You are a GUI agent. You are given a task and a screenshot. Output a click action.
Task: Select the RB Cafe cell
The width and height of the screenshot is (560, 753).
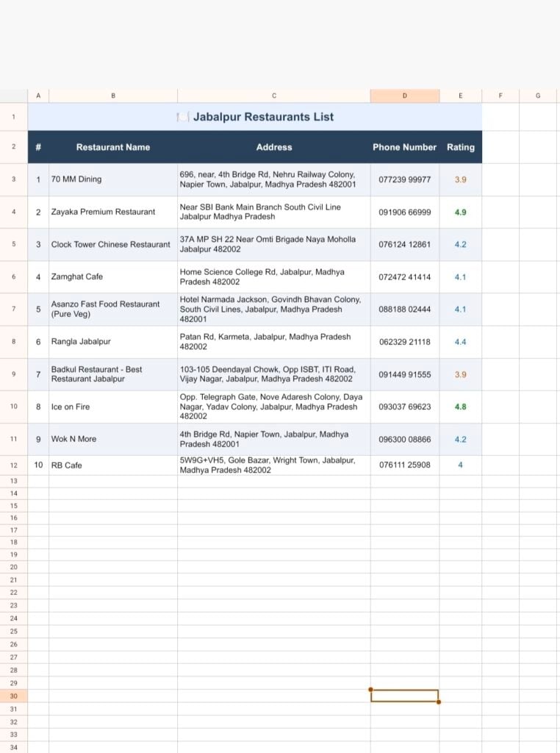coord(113,465)
